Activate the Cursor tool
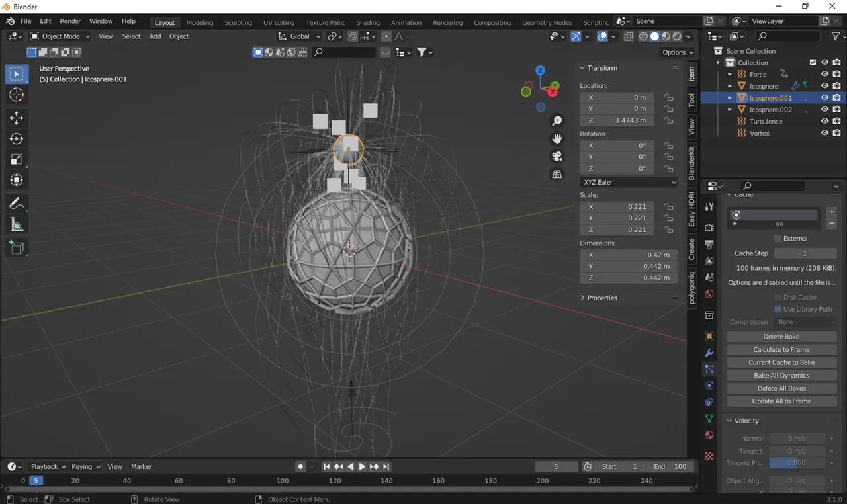Image resolution: width=847 pixels, height=504 pixels. coord(17,95)
